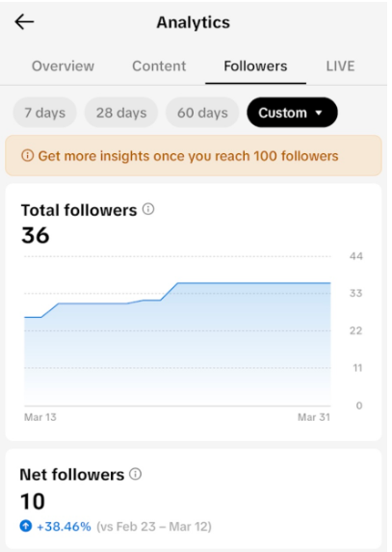Click the +38.46% growth text

(64, 526)
